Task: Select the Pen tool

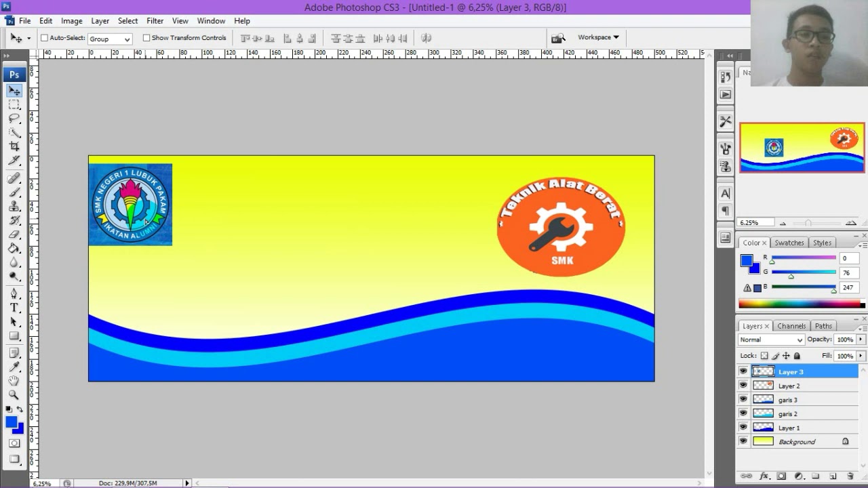Action: tap(14, 293)
